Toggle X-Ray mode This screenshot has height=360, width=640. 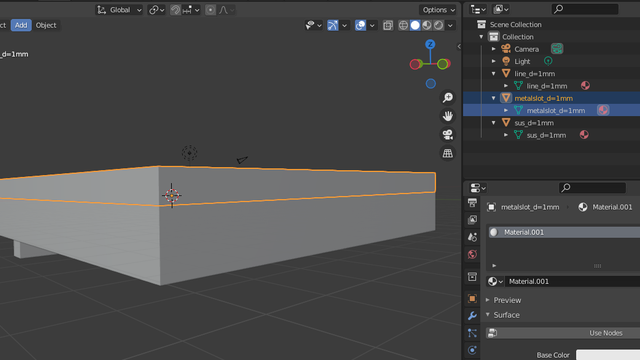(x=388, y=25)
